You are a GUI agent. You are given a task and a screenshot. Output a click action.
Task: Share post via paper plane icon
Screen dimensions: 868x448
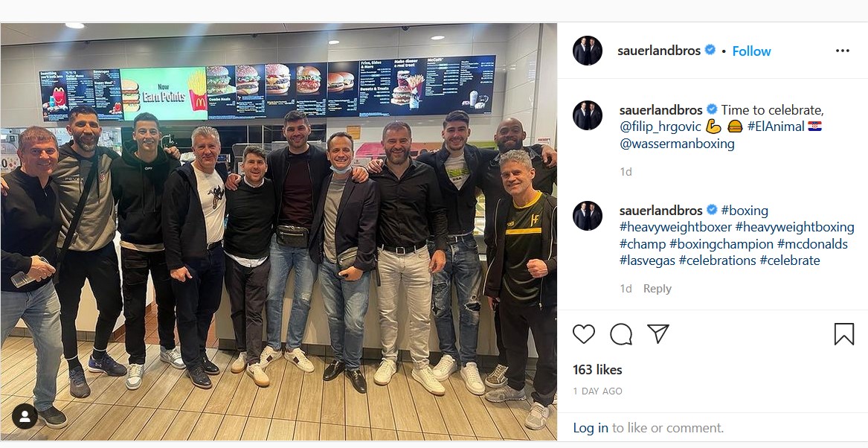658,333
